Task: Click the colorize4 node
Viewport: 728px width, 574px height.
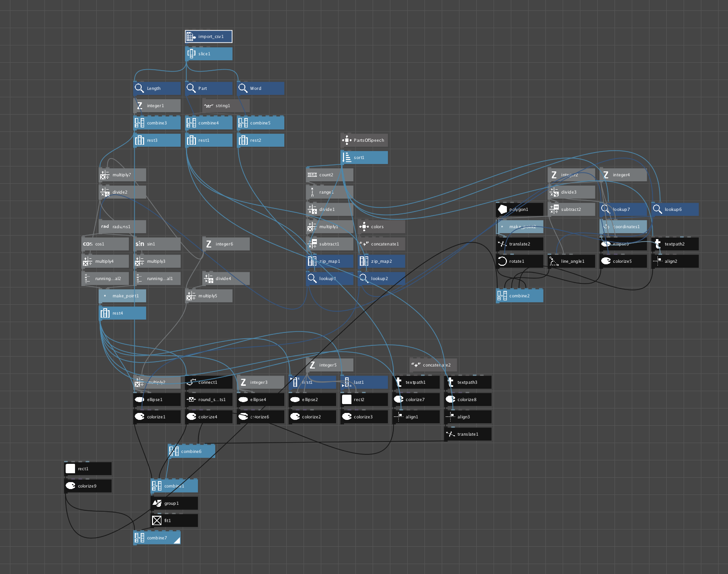Action: click(209, 417)
